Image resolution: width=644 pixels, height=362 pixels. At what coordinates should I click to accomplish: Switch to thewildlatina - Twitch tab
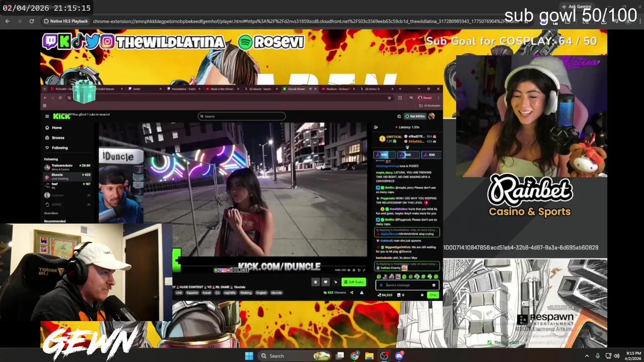[184, 89]
